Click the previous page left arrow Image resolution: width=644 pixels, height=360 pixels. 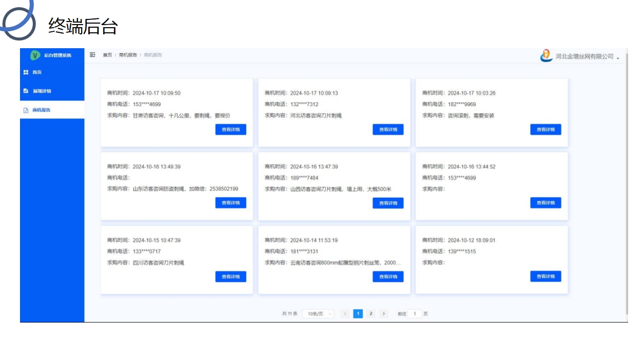pyautogui.click(x=345, y=314)
